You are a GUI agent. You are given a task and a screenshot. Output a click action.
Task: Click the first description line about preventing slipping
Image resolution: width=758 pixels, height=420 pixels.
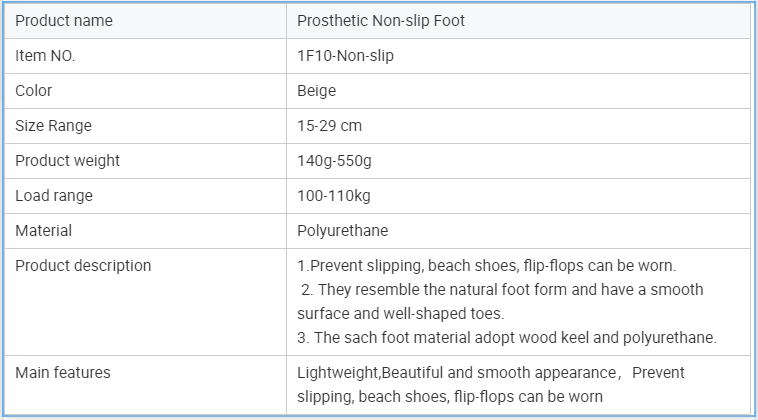point(487,266)
